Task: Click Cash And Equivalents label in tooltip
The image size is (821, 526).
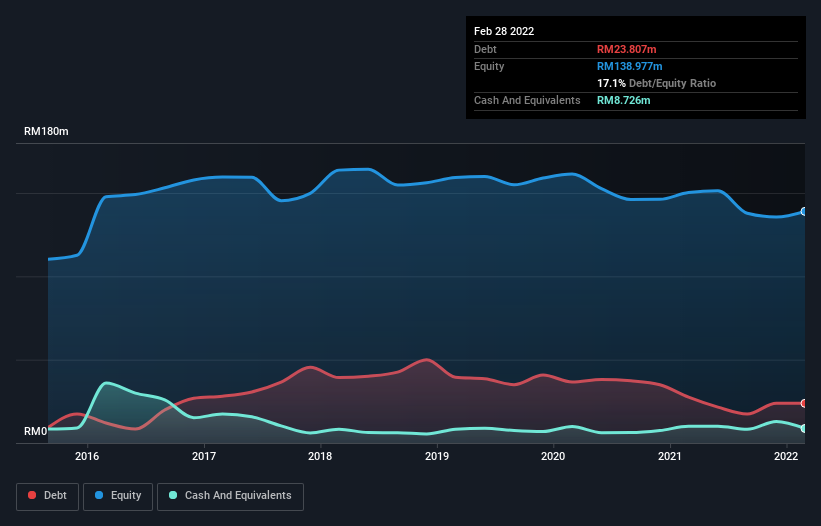Action: (527, 100)
